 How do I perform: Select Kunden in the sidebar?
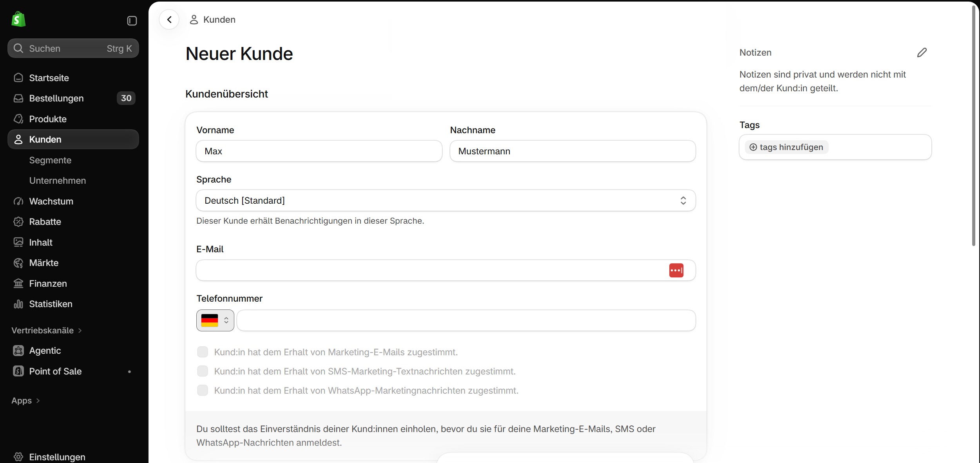tap(73, 139)
